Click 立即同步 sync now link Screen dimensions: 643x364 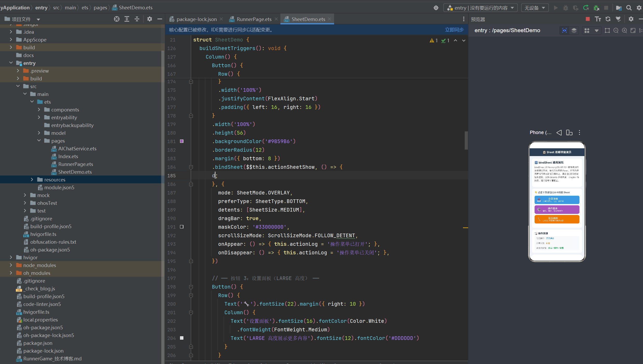[x=454, y=30]
